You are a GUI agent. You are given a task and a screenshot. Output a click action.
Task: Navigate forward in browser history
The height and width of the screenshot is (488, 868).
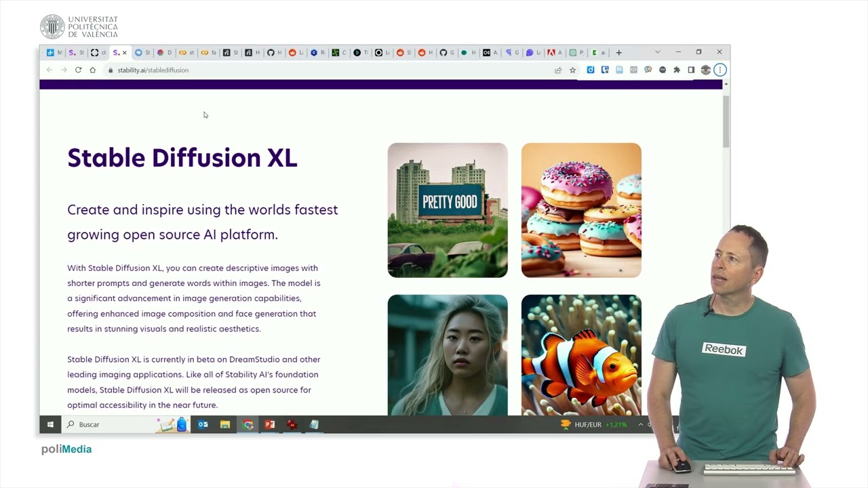tap(64, 70)
